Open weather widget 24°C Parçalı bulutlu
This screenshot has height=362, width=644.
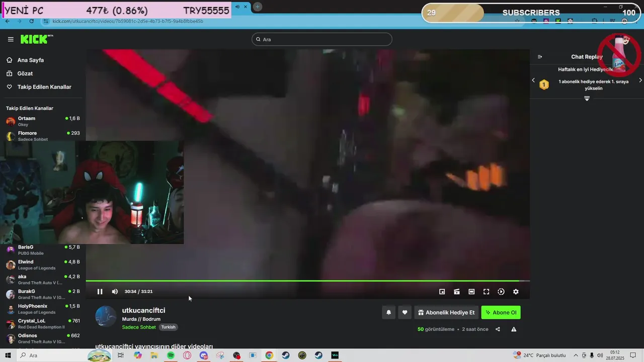click(x=540, y=355)
